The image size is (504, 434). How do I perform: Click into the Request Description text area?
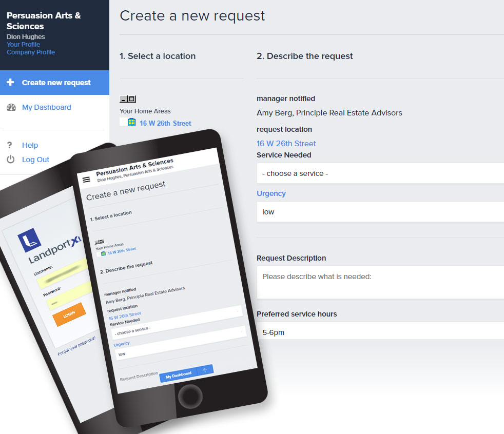[x=380, y=282]
